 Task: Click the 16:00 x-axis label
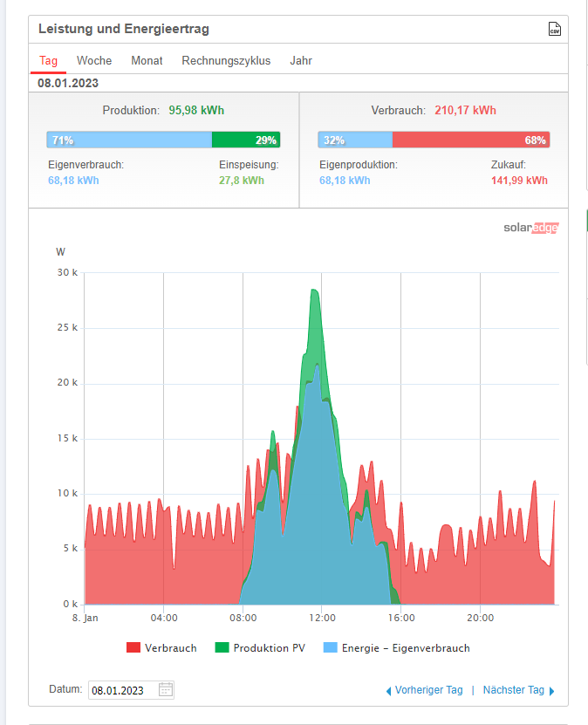tap(401, 618)
